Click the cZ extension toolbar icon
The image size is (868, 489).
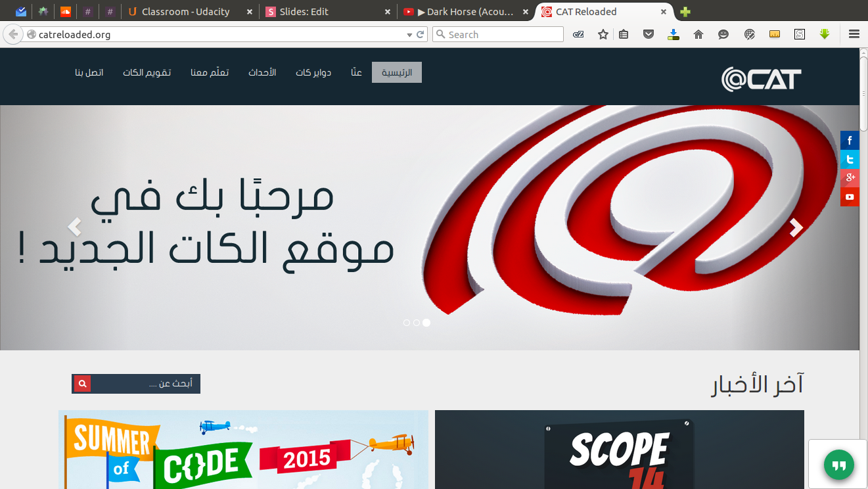coord(578,34)
